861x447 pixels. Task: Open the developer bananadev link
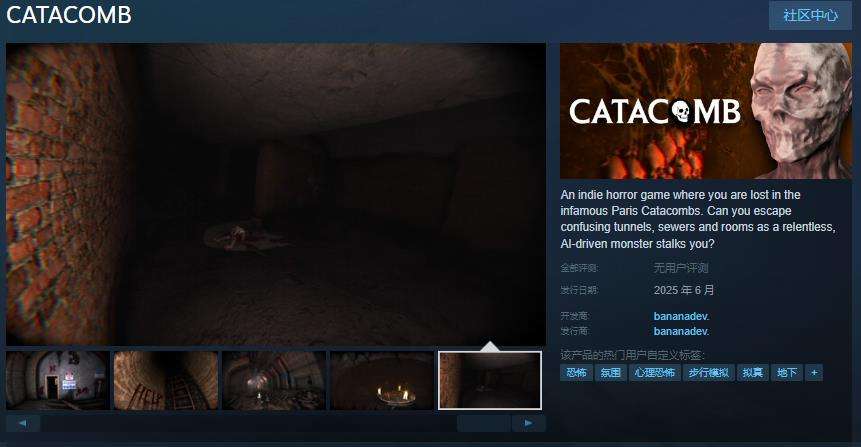point(681,316)
